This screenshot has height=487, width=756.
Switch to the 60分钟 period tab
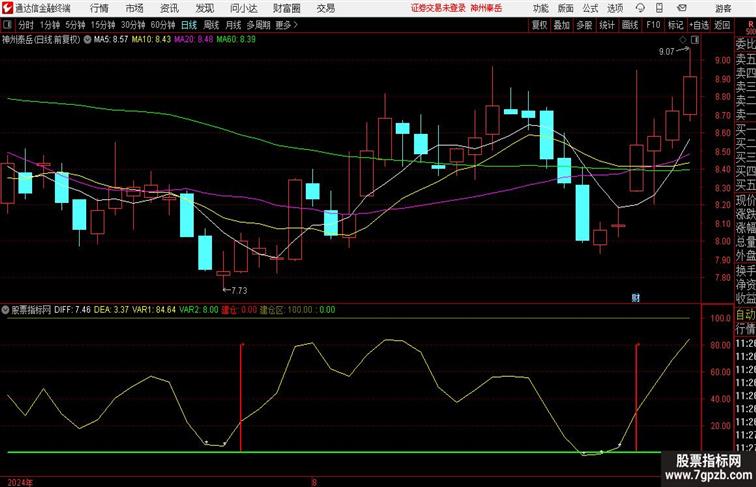163,25
